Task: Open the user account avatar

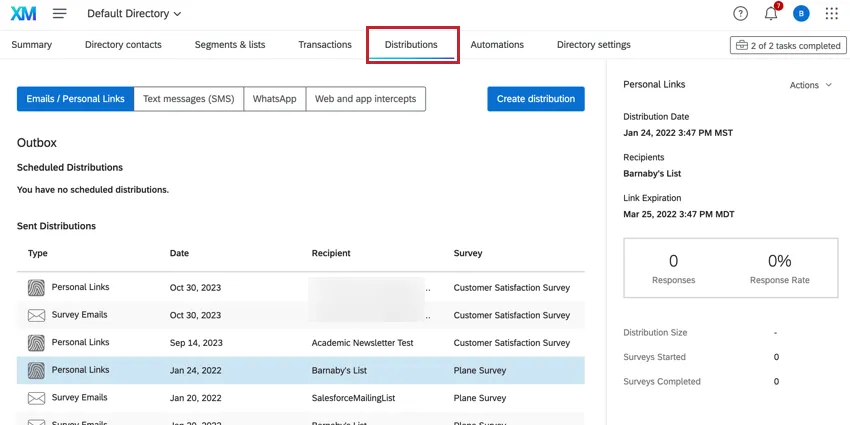Action: click(800, 14)
